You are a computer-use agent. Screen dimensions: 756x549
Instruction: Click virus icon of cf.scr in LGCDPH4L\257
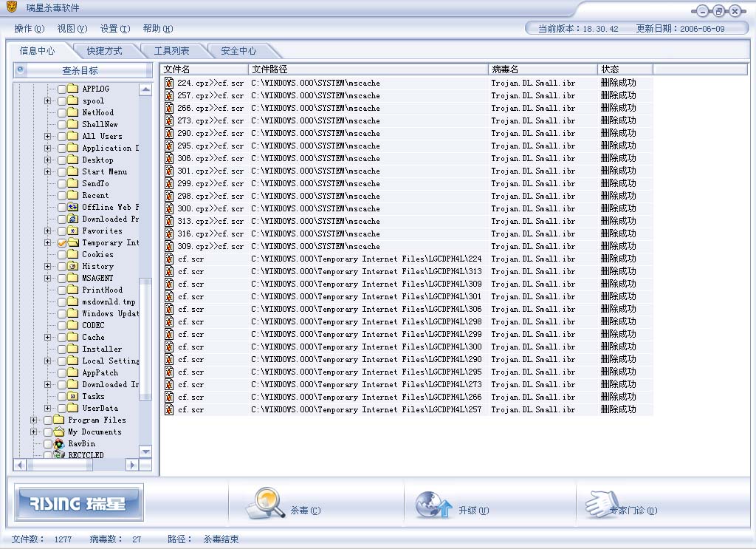(x=169, y=409)
